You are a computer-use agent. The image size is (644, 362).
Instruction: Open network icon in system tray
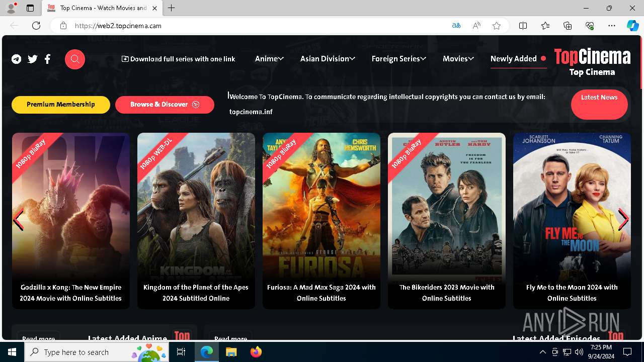tap(567, 352)
